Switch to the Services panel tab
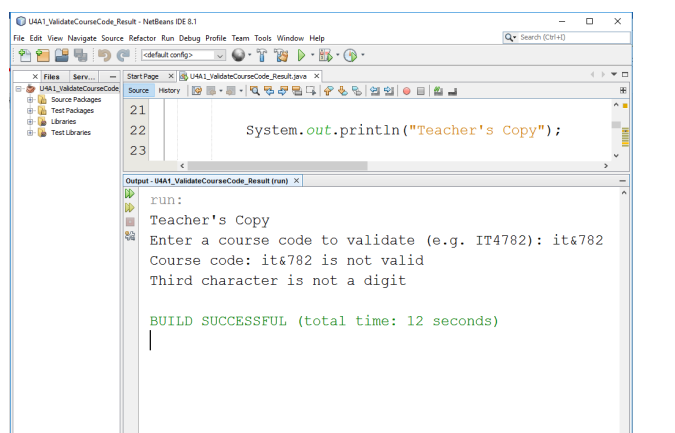 click(x=84, y=77)
